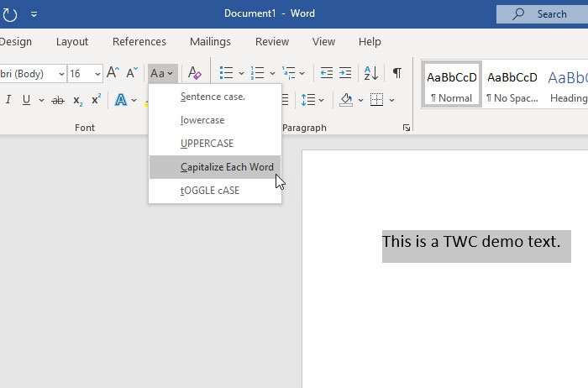Click the Shading paint bucket icon

346,100
